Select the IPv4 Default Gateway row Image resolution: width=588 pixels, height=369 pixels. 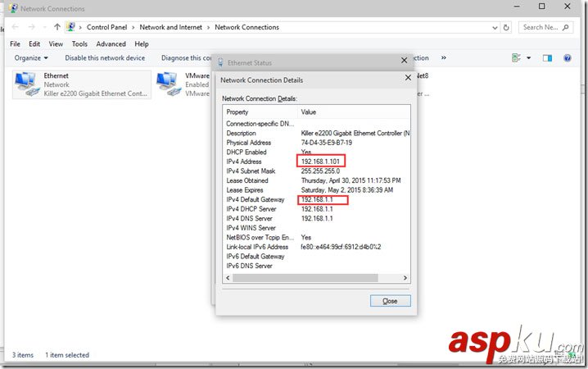click(x=317, y=200)
